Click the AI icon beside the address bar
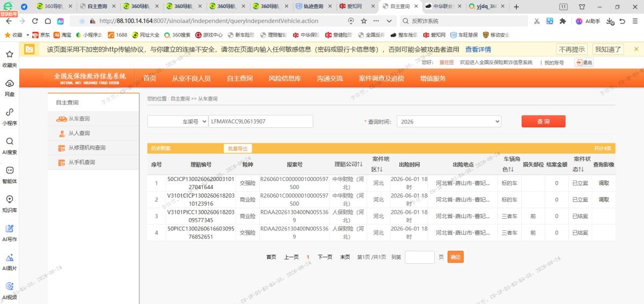This screenshot has width=644, height=304. pyautogui.click(x=61, y=21)
